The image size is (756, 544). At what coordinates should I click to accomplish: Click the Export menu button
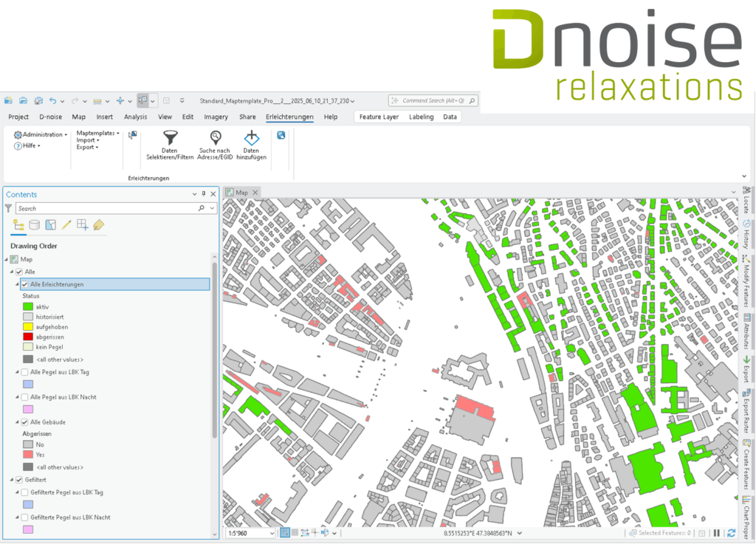tap(87, 147)
